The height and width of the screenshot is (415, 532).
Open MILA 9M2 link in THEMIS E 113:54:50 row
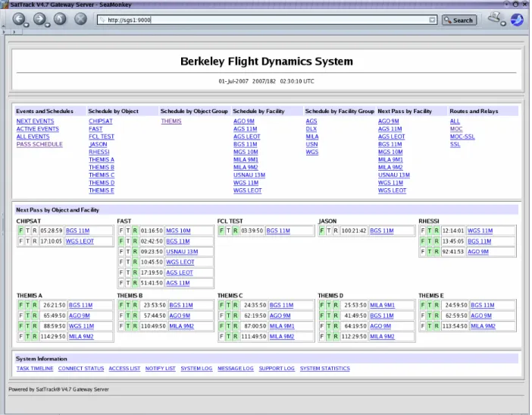coord(483,326)
